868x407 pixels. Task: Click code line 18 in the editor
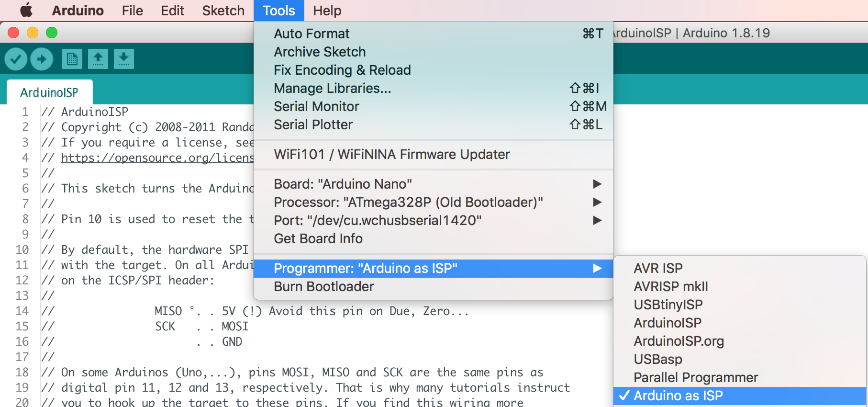[301, 373]
